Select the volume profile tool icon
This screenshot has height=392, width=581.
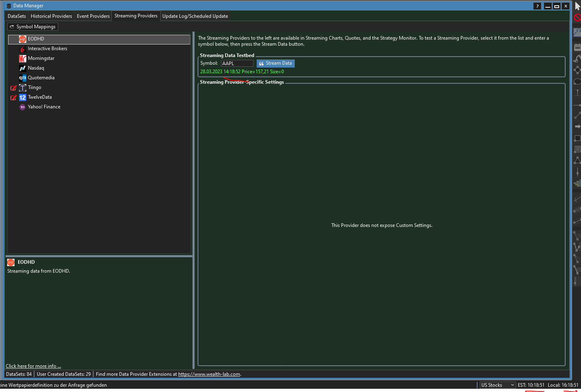(x=577, y=184)
